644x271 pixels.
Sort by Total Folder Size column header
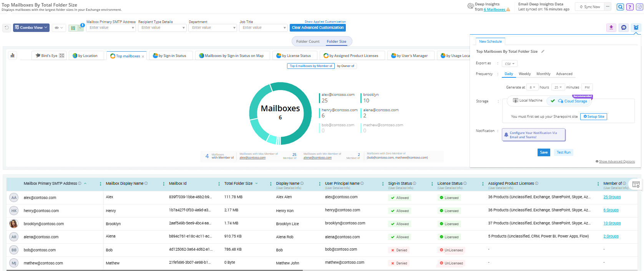pyautogui.click(x=238, y=184)
